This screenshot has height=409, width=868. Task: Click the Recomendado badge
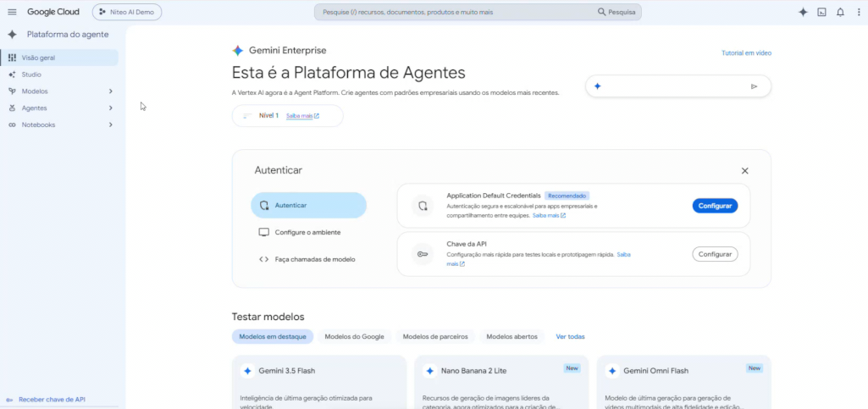tap(567, 196)
